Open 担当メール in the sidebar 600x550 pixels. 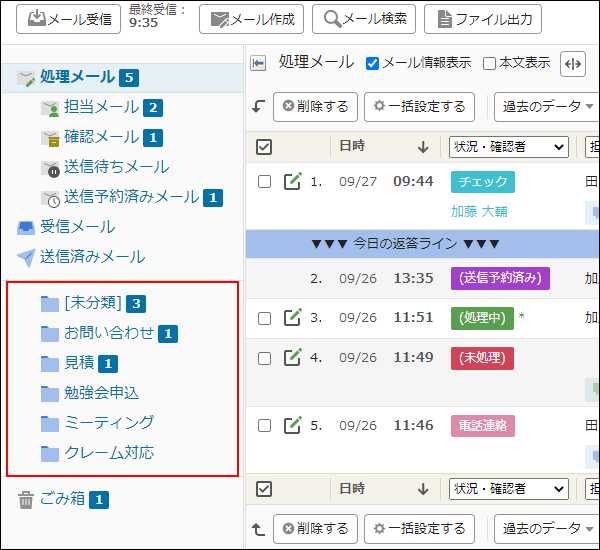[102, 107]
